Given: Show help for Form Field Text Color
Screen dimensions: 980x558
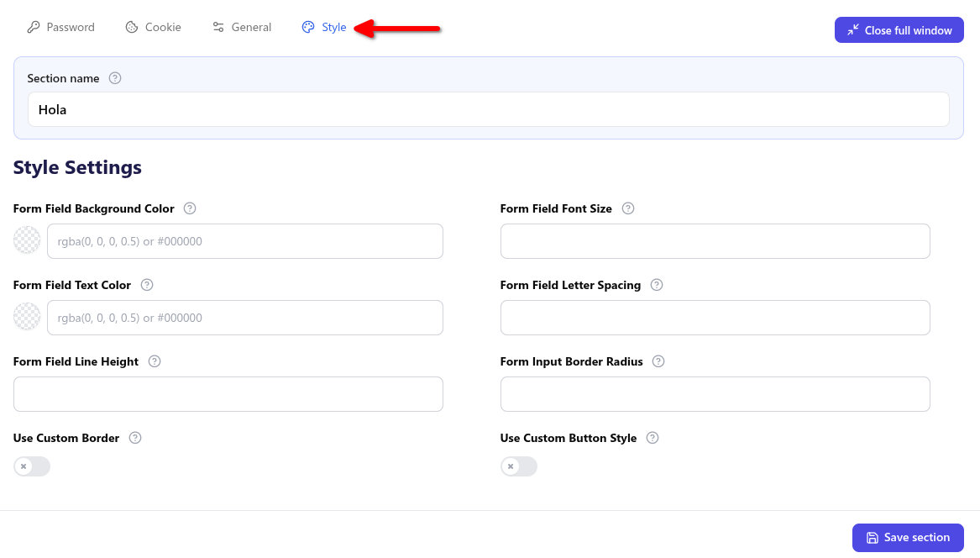Looking at the screenshot, I should (147, 285).
